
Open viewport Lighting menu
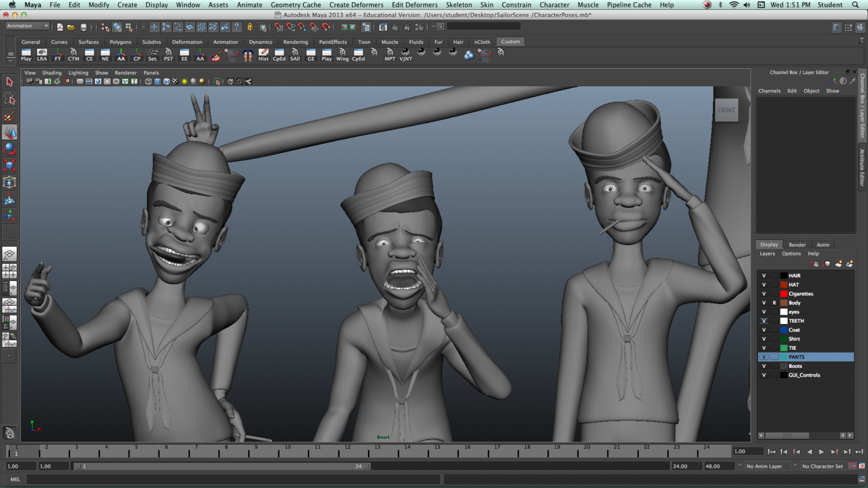pos(79,73)
